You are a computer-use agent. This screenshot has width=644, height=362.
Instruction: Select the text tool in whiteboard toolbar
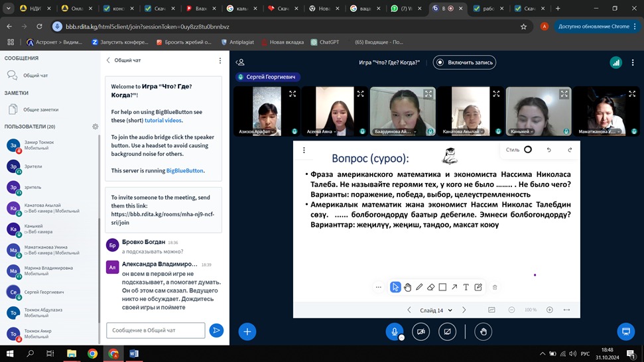(x=466, y=287)
